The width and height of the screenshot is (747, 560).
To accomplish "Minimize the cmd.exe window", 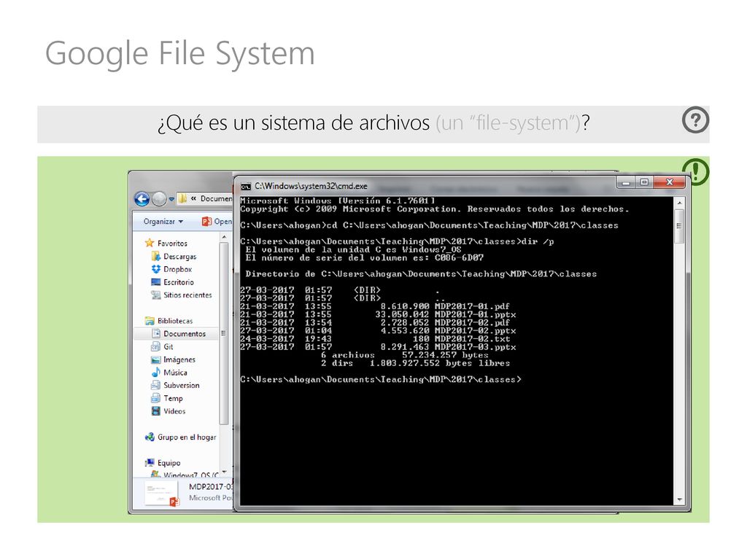I will (626, 182).
